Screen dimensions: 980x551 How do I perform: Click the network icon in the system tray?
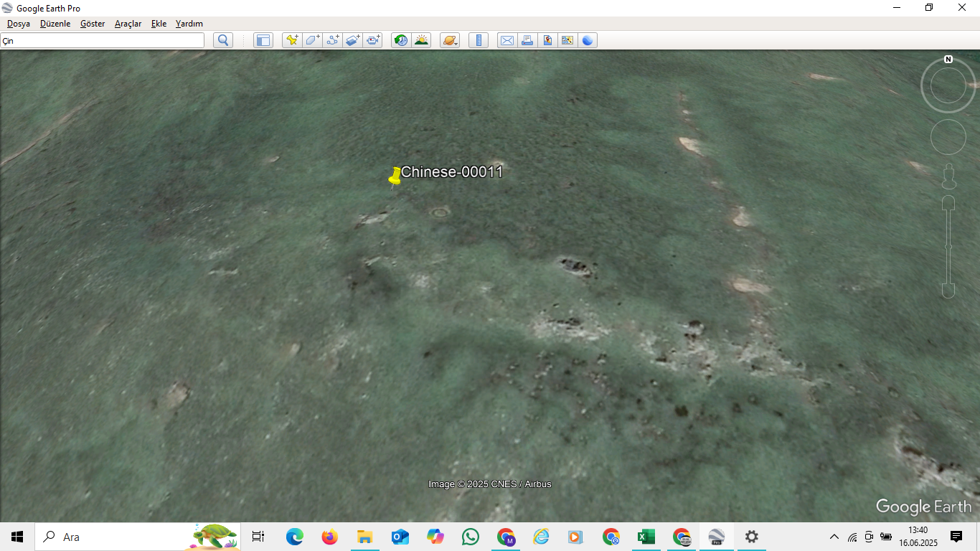852,537
